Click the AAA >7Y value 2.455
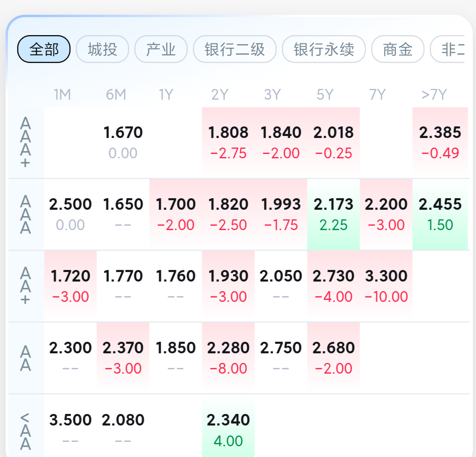The height and width of the screenshot is (457, 476). pos(440,214)
